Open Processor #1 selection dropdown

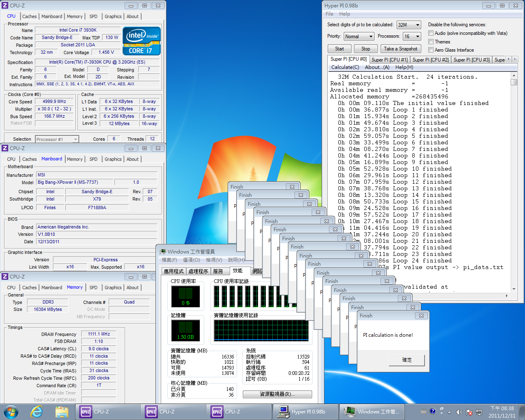point(57,139)
